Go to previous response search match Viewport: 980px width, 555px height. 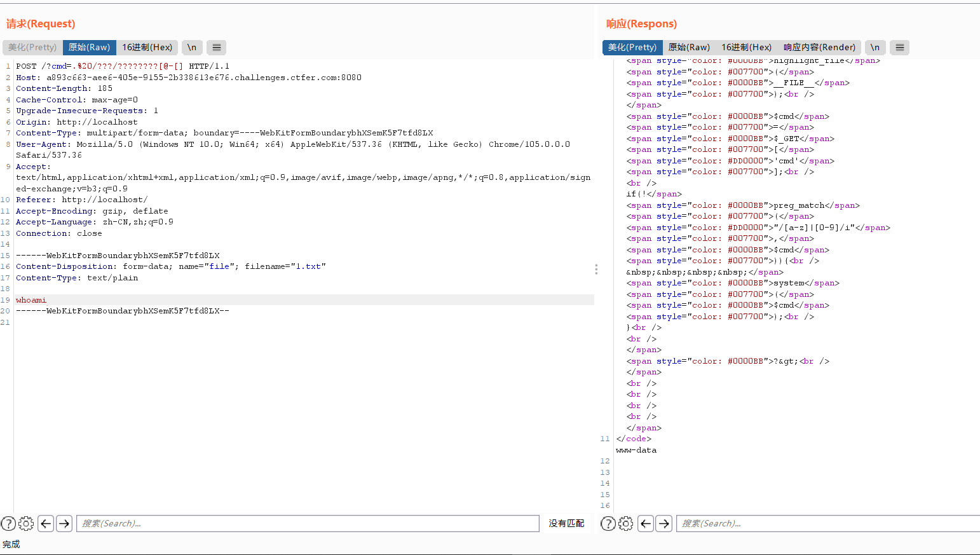tap(646, 524)
